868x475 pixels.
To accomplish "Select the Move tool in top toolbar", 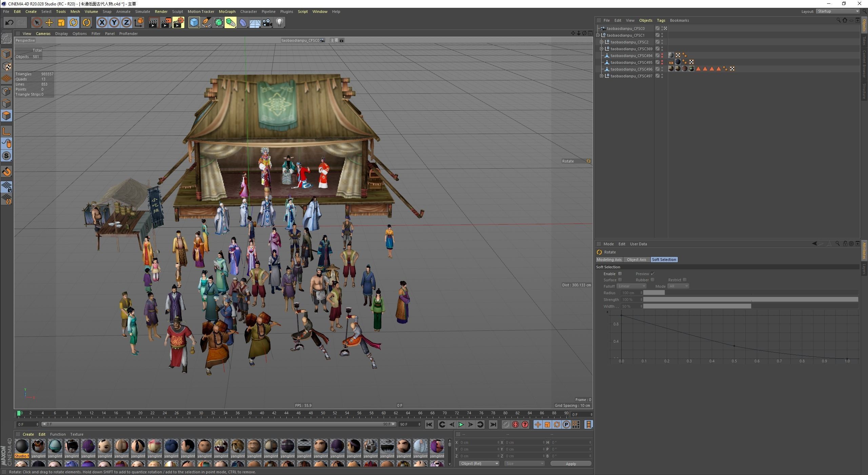I will coord(49,23).
